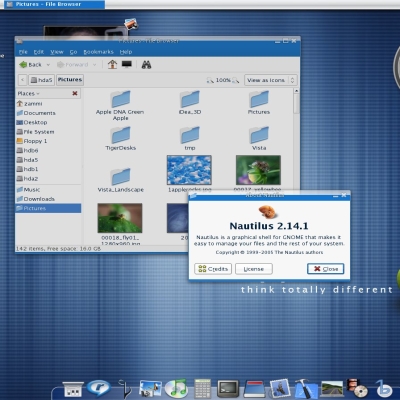Open the Terminal dock icon
This screenshot has height=400, width=400.
pos(228,389)
